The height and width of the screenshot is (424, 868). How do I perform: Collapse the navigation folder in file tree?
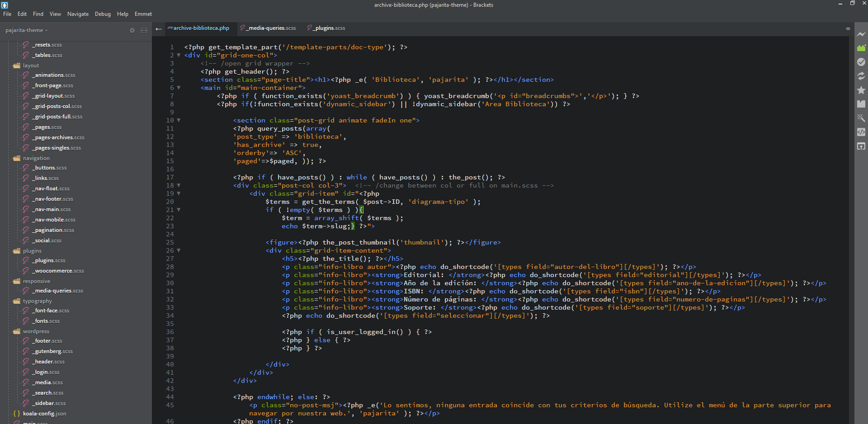36,158
